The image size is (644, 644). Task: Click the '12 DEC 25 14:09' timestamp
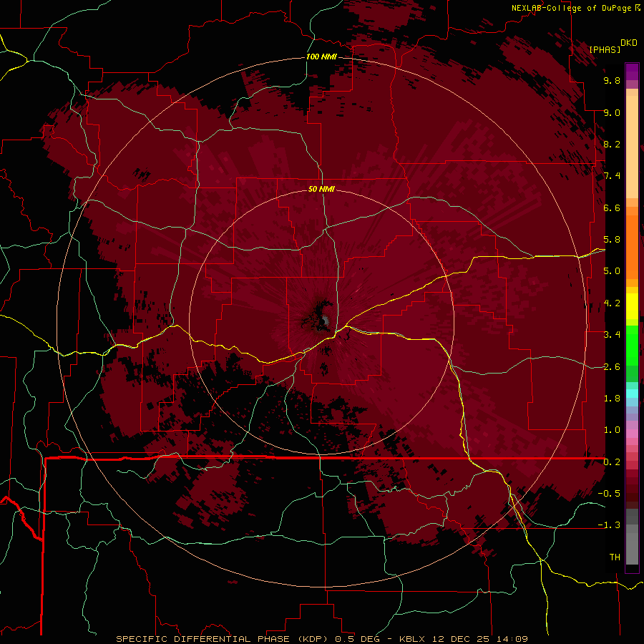point(479,639)
